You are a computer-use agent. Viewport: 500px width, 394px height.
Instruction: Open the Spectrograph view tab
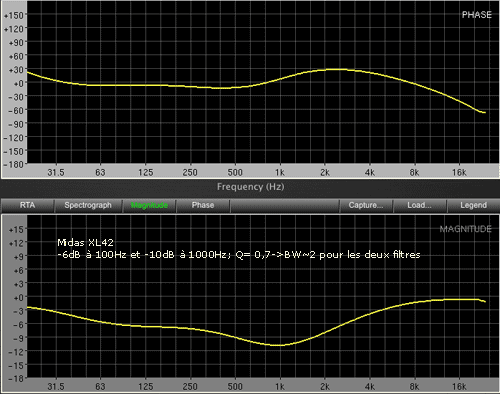88,205
